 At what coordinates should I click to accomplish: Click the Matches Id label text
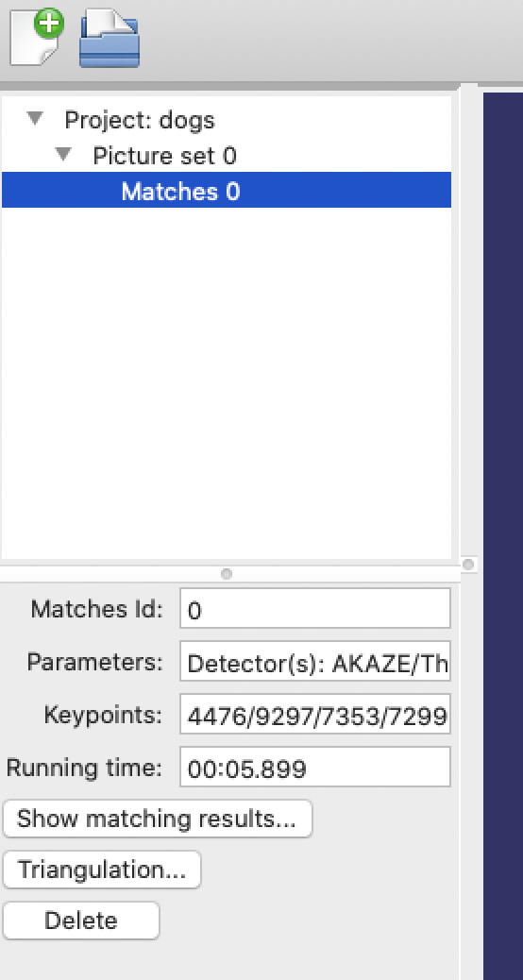click(97, 609)
